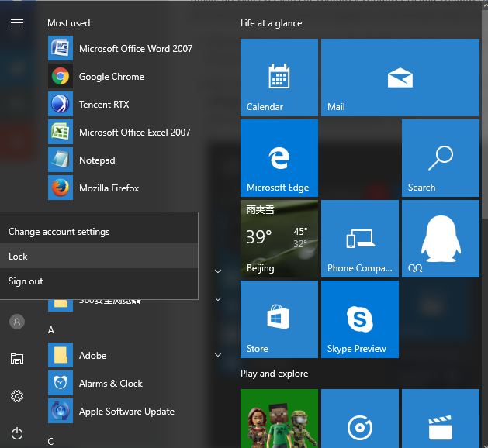Open Settings gear in sidebar

pyautogui.click(x=17, y=396)
